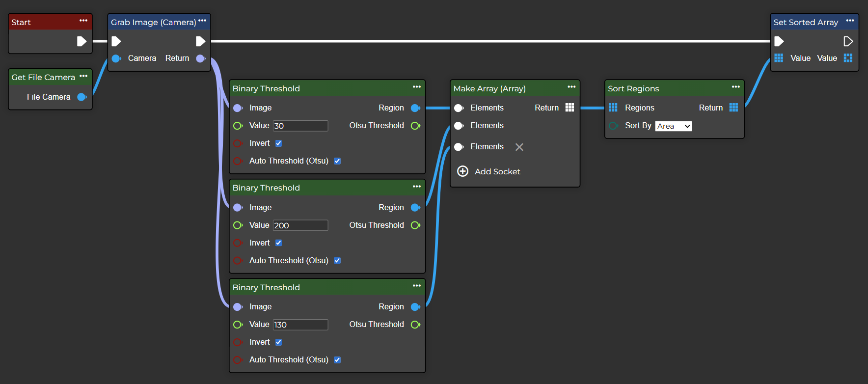Open the Sort Regions node options menu
868x384 pixels.
[x=735, y=87]
